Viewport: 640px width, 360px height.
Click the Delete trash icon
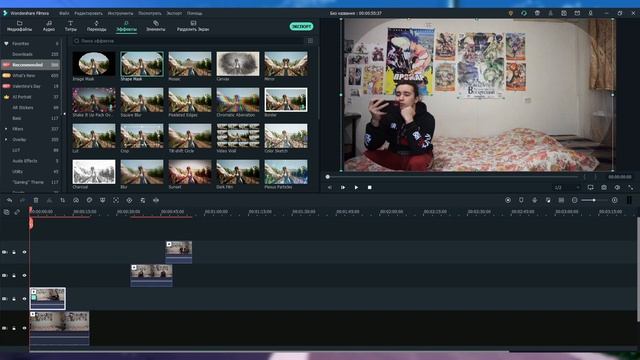[36, 200]
